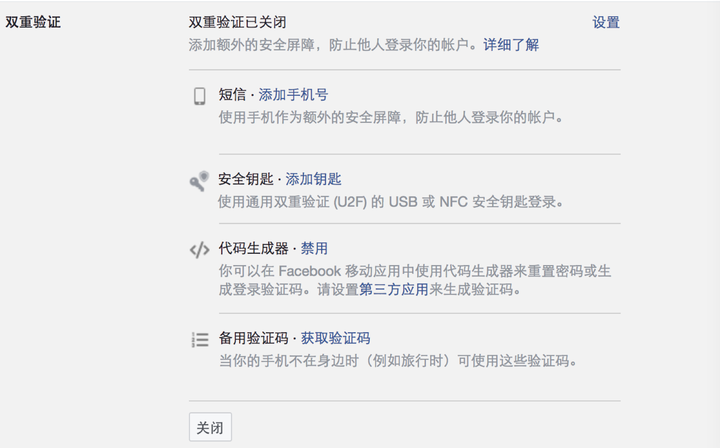This screenshot has width=720, height=448.
Task: Open the 详细了解 learn more link
Action: point(511,45)
